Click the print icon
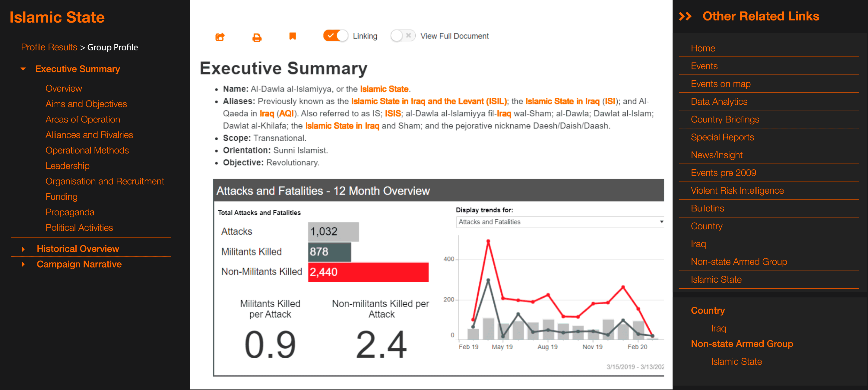Screen dimensions: 868x390 (257, 37)
